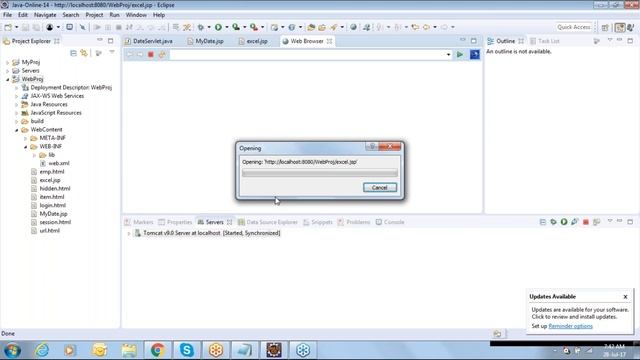Viewport: 640px width, 360px height.
Task: Expand the MyProj project node
Action: pyautogui.click(x=7, y=62)
